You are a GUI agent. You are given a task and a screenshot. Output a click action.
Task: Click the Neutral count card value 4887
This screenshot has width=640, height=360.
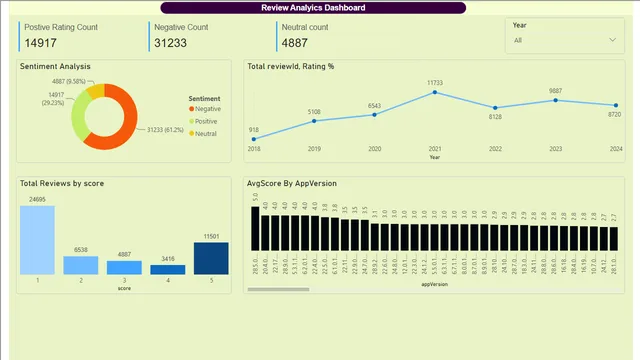(294, 43)
